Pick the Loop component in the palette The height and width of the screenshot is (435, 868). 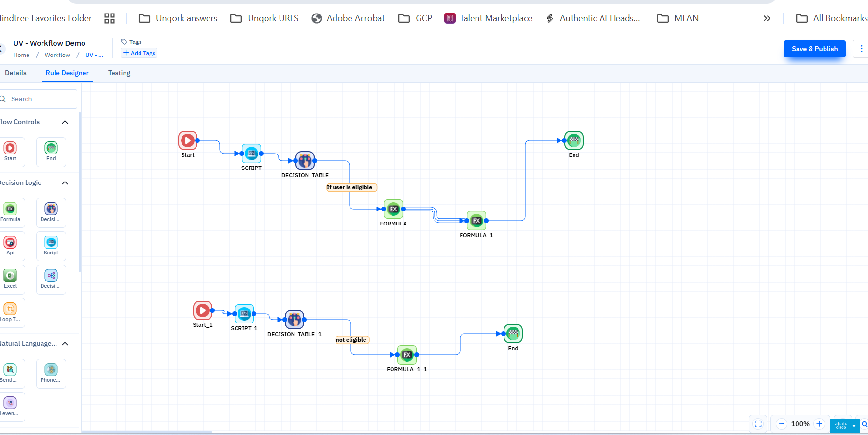point(10,312)
